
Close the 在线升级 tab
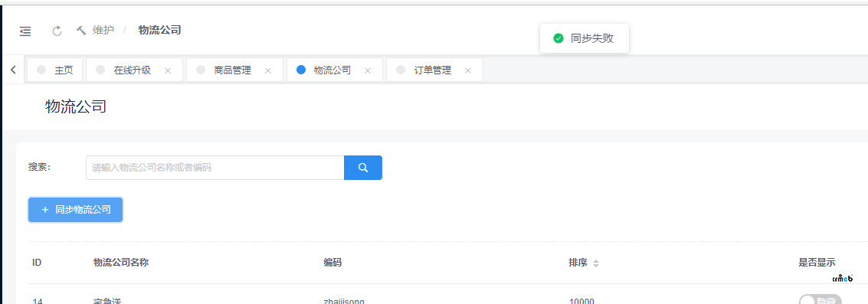169,71
